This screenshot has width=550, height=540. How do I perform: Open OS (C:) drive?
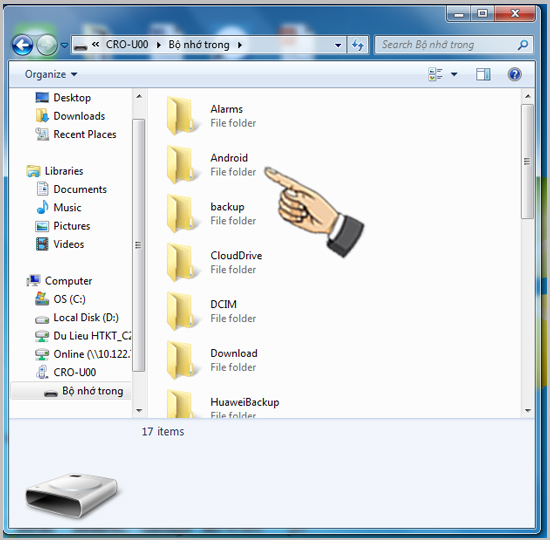coord(60,299)
